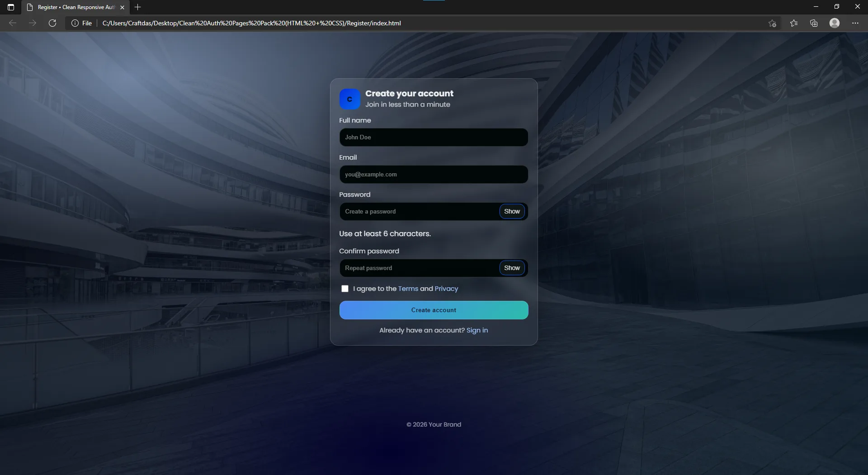Click the forward navigation arrow

click(32, 23)
